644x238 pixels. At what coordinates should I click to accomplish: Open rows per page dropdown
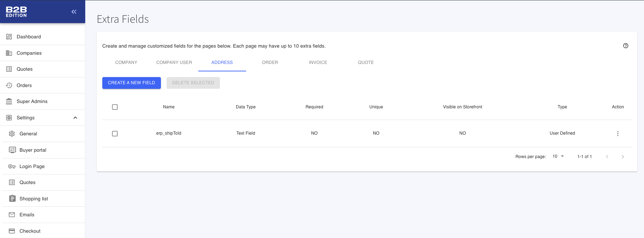(x=558, y=156)
